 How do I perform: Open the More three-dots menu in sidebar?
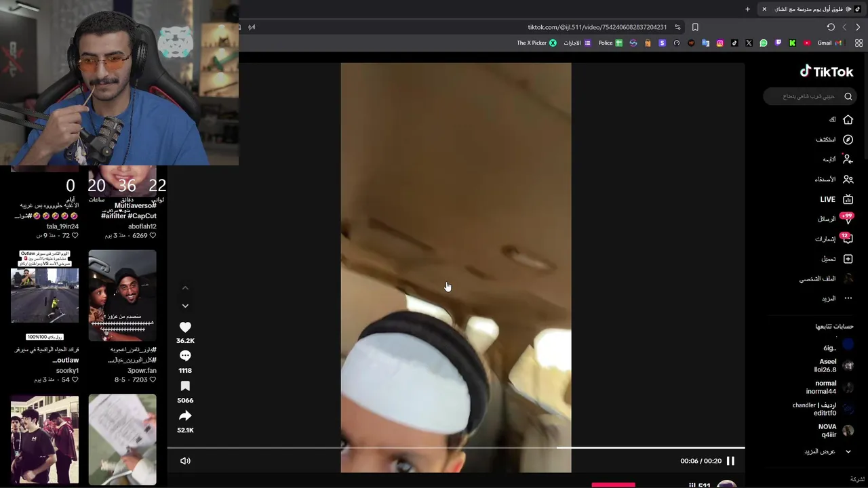(x=848, y=298)
